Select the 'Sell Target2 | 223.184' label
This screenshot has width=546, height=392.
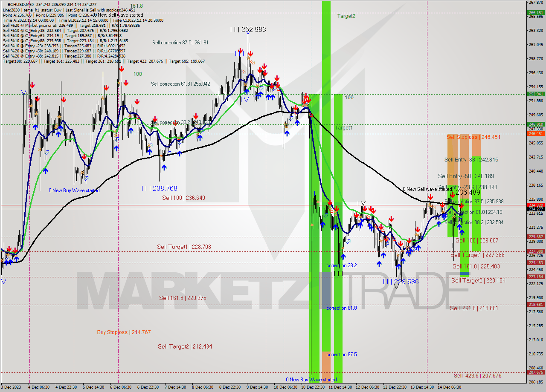pos(478,280)
